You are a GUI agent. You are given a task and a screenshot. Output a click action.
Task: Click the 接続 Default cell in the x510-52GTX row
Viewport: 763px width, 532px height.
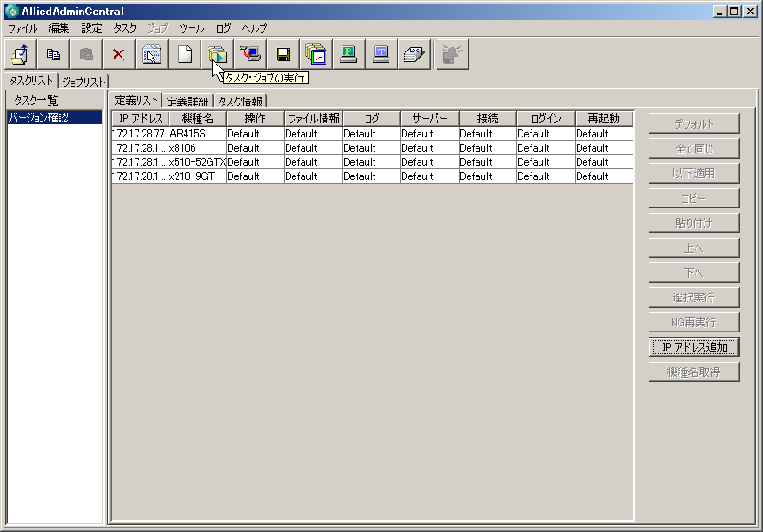(x=488, y=162)
